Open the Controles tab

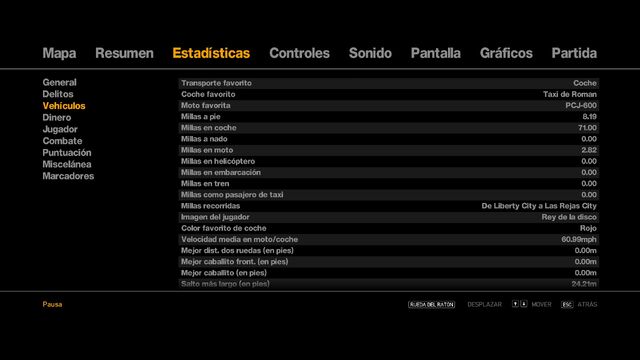299,53
